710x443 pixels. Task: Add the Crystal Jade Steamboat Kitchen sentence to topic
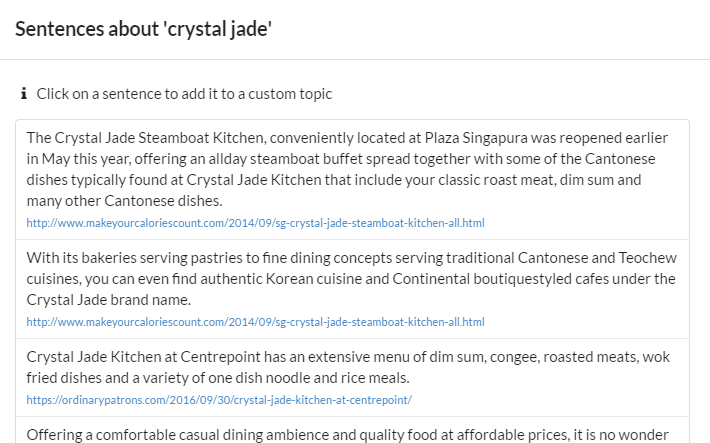(352, 180)
